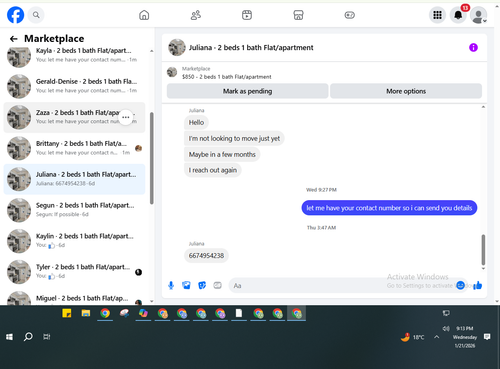The image size is (500, 369).
Task: Open Segun conversation
Action: pos(74,210)
